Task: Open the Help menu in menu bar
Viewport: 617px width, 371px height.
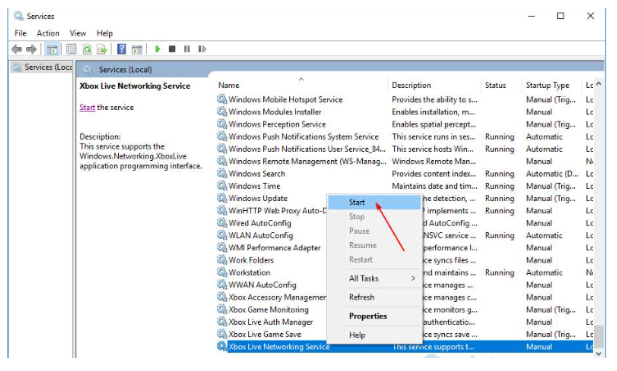Action: click(105, 33)
